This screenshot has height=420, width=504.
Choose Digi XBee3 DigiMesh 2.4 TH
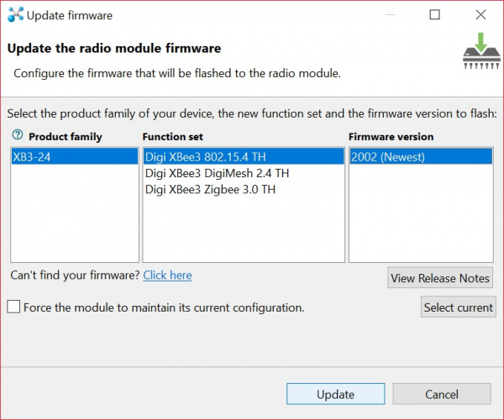[x=217, y=173]
